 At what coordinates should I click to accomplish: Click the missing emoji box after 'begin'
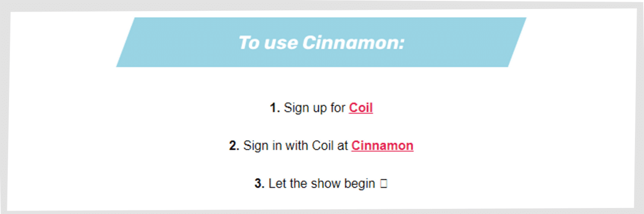click(x=384, y=184)
